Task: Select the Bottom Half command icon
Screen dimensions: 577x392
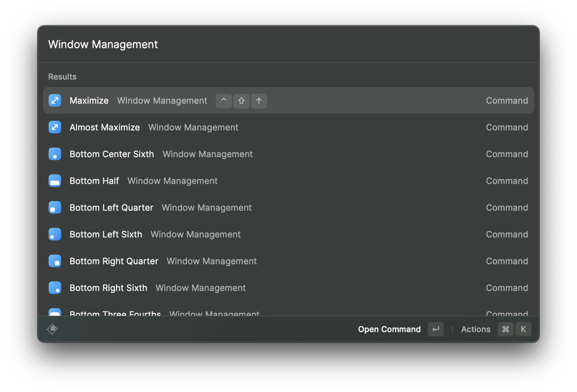Action: click(x=55, y=181)
